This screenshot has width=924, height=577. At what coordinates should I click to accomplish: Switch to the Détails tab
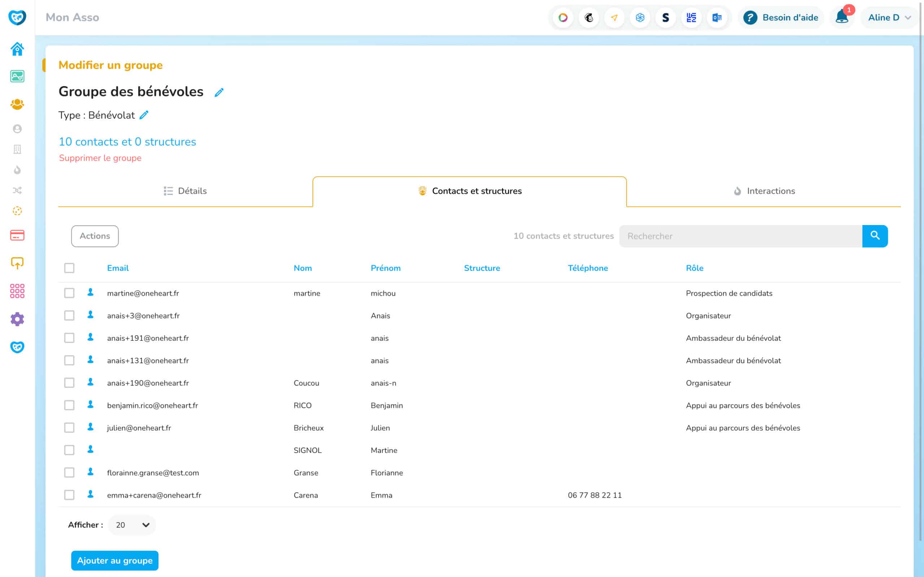click(x=185, y=191)
